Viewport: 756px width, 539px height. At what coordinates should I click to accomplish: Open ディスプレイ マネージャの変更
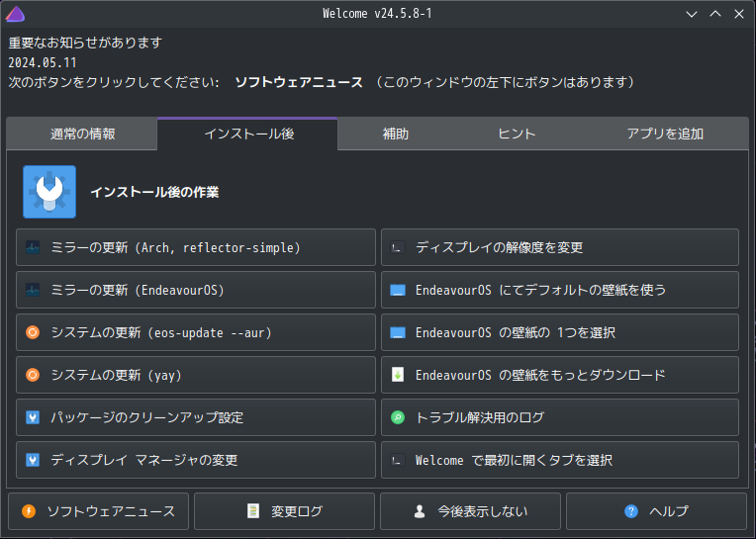[196, 460]
